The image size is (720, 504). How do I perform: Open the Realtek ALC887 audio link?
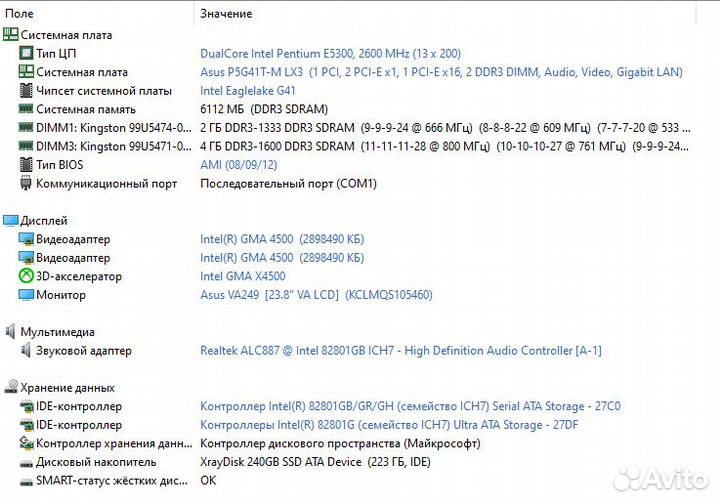pyautogui.click(x=400, y=350)
